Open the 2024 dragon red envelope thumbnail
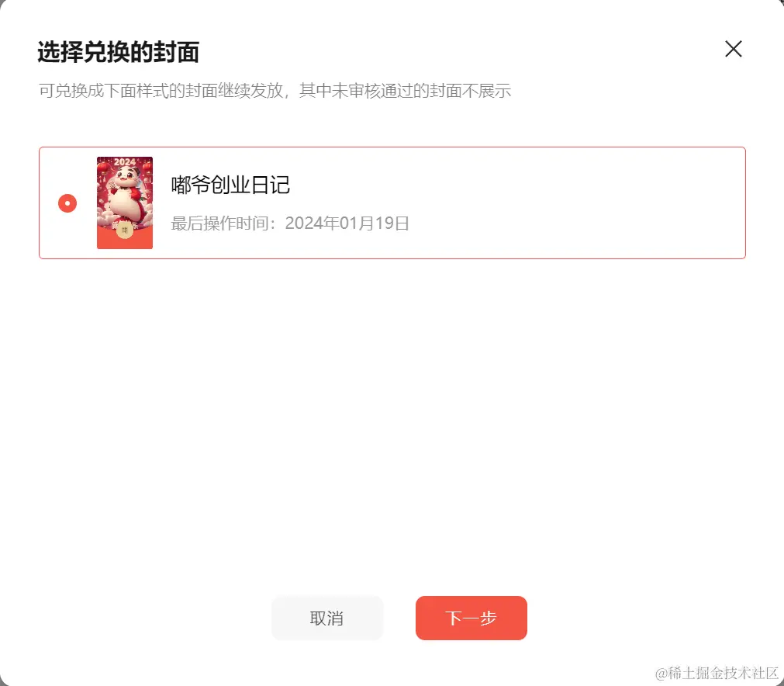 [125, 203]
